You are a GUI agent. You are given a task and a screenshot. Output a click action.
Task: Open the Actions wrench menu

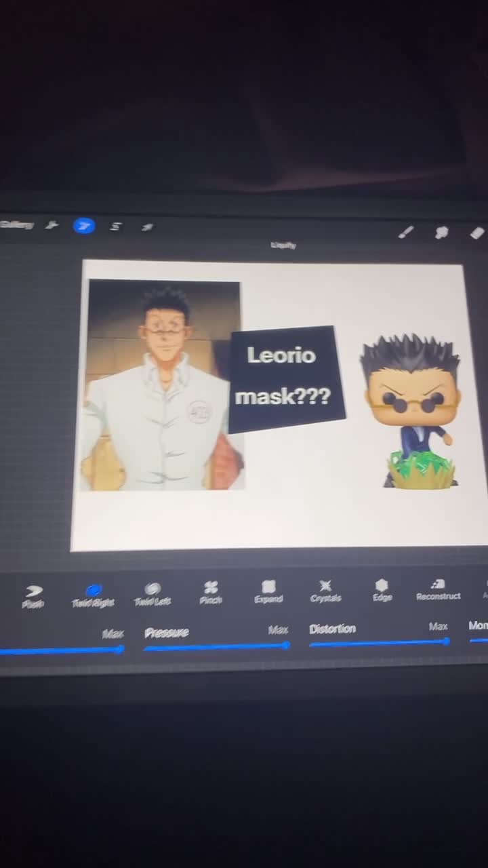pyautogui.click(x=52, y=226)
